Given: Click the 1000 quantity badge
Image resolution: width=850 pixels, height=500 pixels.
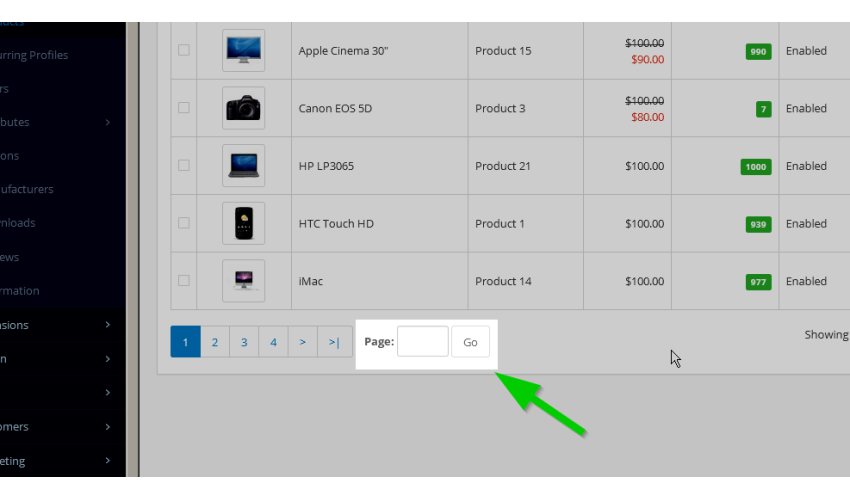Looking at the screenshot, I should pos(756,166).
